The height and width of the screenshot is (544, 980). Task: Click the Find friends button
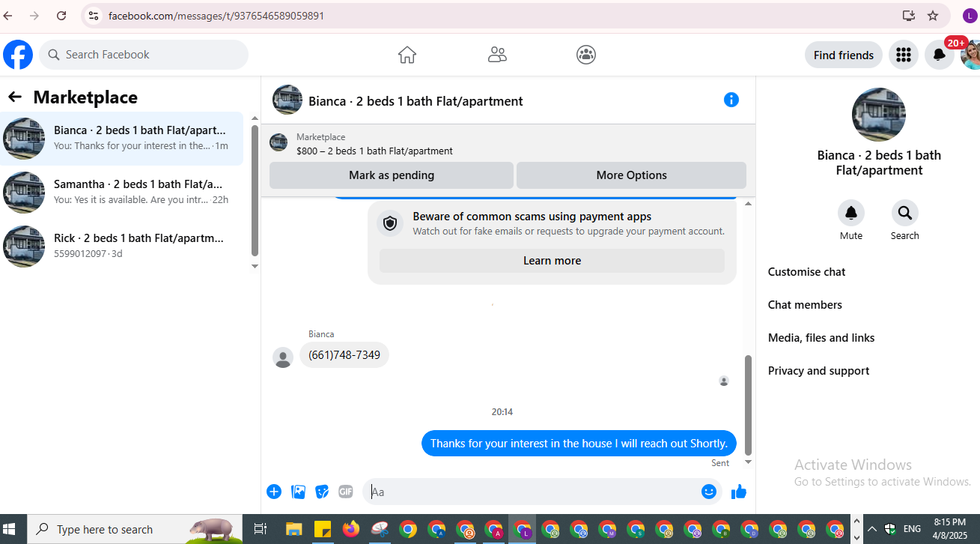coord(844,55)
